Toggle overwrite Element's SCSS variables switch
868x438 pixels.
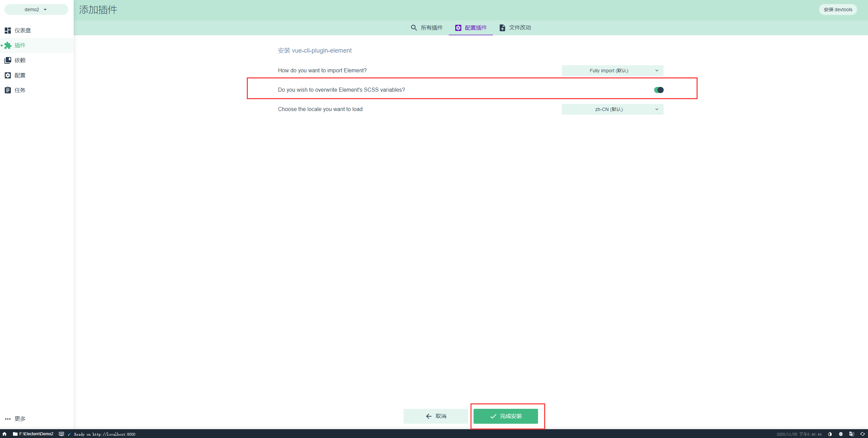click(x=659, y=90)
